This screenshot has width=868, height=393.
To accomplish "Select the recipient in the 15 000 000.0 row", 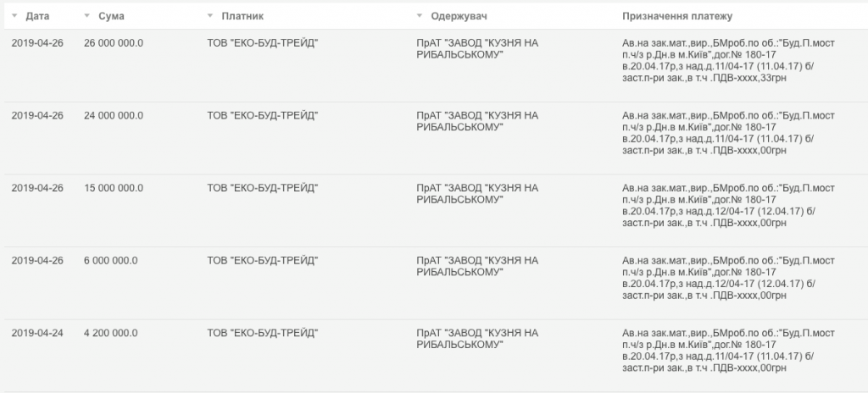I will coord(477,194).
